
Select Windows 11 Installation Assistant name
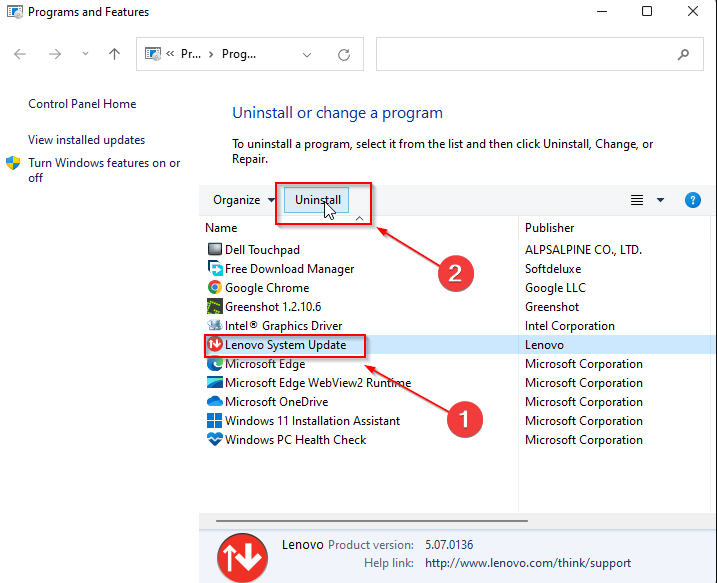312,421
